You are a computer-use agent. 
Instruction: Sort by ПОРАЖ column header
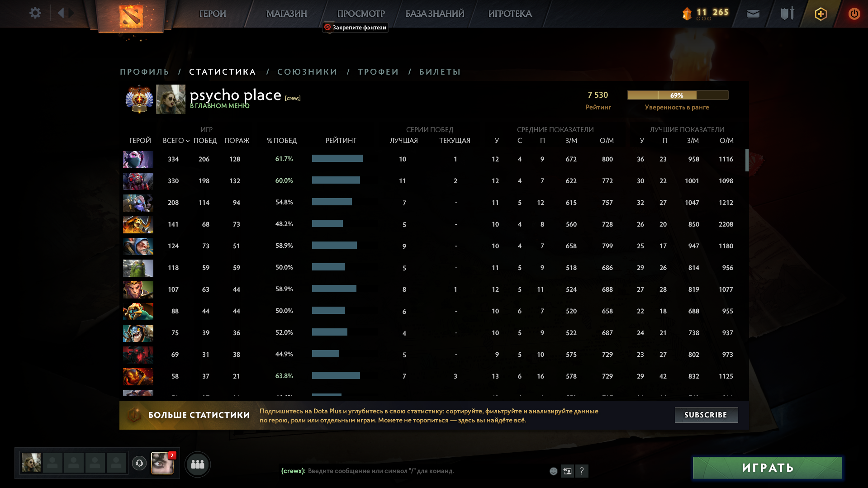[237, 141]
